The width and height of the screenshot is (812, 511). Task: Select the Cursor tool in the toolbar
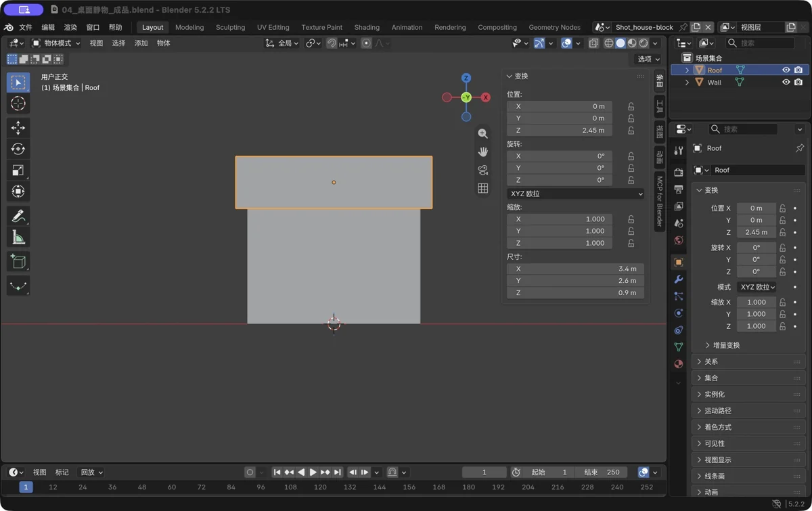(x=18, y=104)
